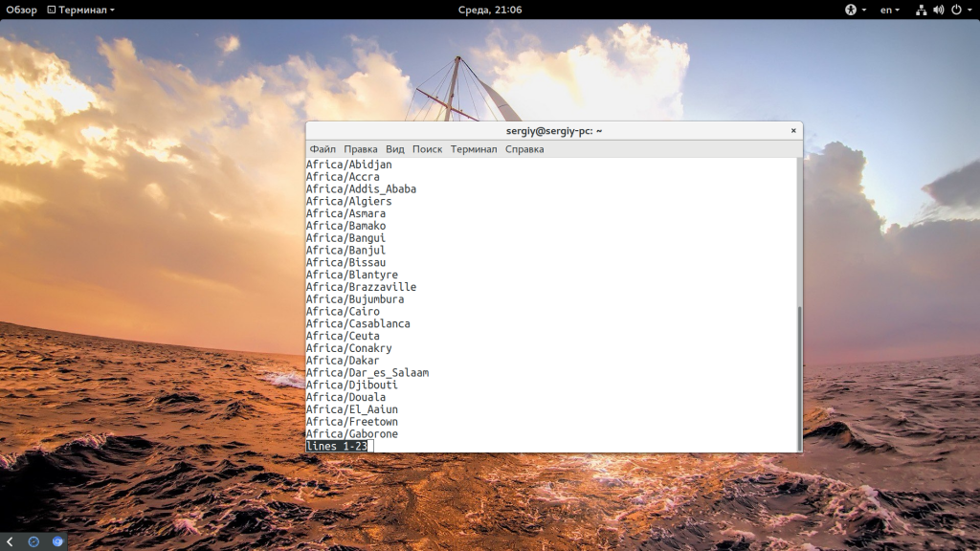
Task: Open the Правка menu
Action: coord(361,149)
